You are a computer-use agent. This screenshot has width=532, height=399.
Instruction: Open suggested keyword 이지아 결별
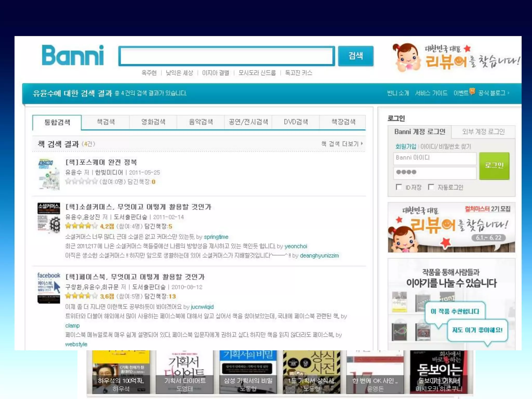(216, 73)
